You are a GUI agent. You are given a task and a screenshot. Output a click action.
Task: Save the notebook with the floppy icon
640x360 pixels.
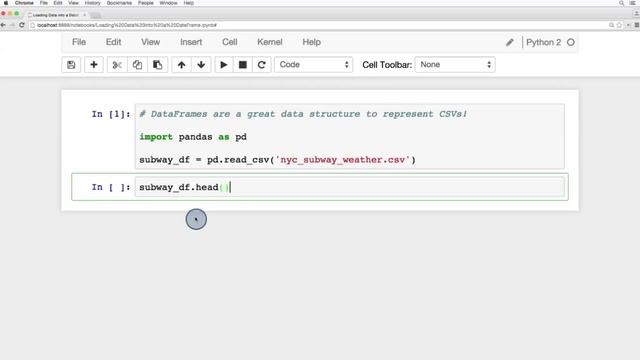(x=71, y=64)
